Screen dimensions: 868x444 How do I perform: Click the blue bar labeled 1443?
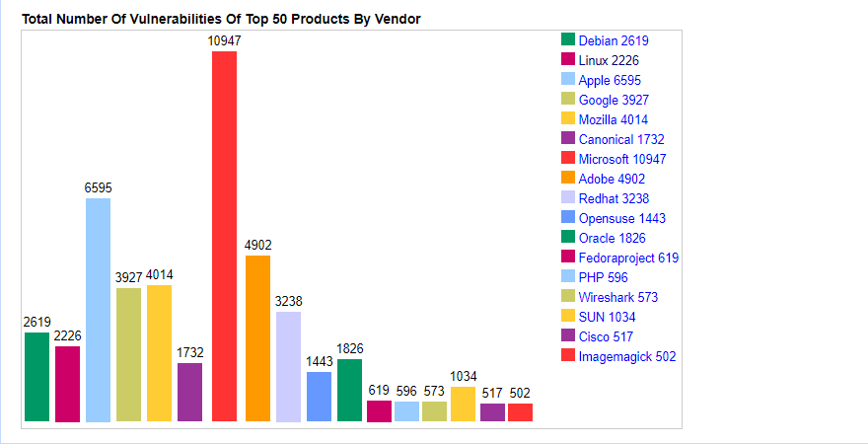[x=319, y=397]
